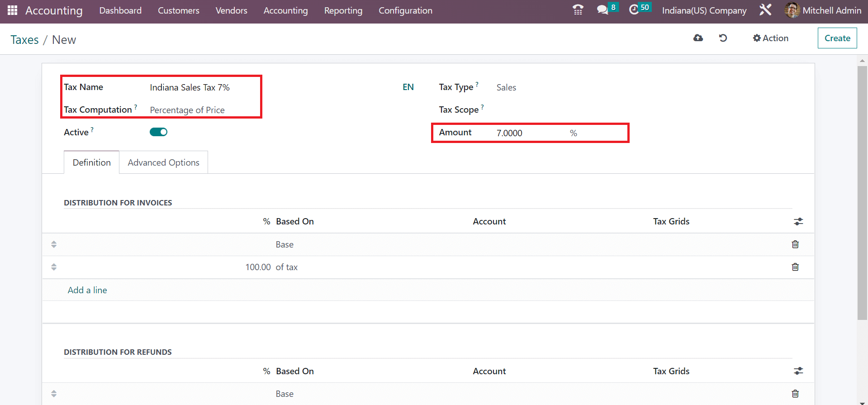The width and height of the screenshot is (868, 405).
Task: Click the Based On header in refunds
Action: (294, 371)
